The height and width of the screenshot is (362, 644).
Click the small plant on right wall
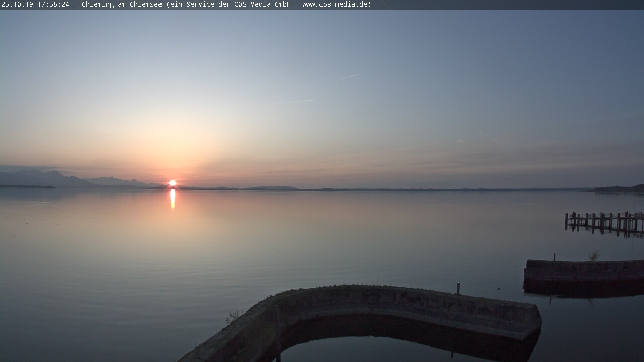click(594, 256)
